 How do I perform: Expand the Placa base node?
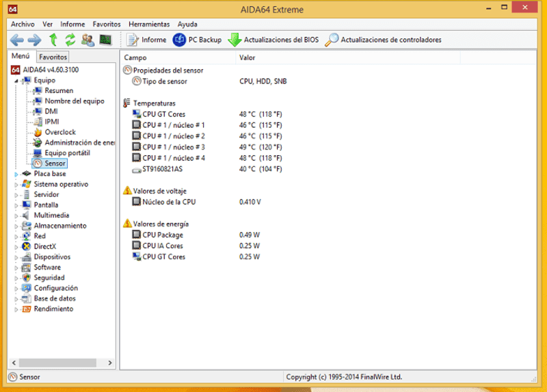tap(16, 174)
